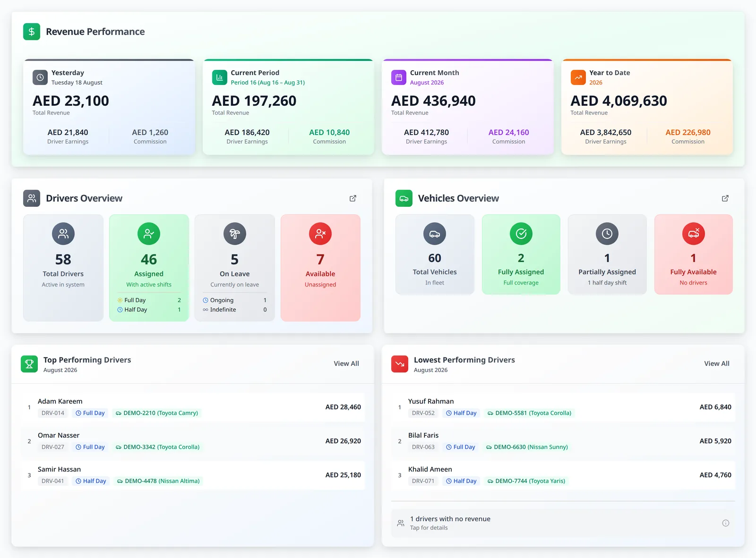Click the Partially Assigned clock icon
756x558 pixels.
pyautogui.click(x=607, y=234)
